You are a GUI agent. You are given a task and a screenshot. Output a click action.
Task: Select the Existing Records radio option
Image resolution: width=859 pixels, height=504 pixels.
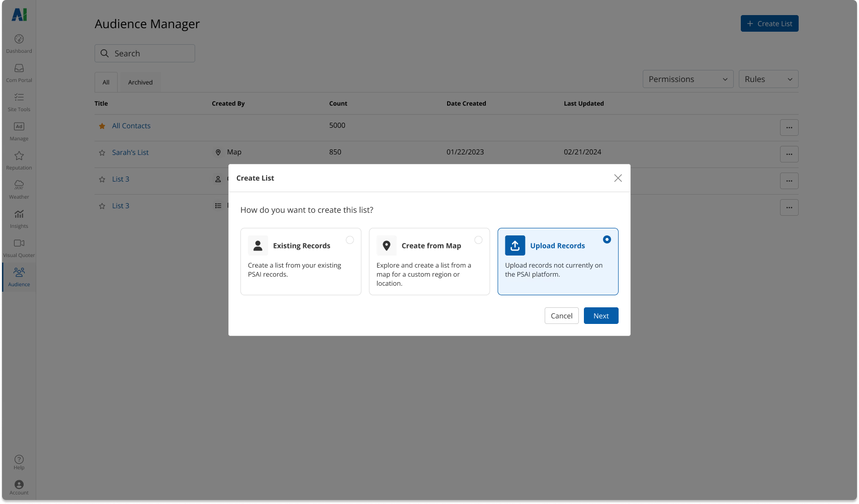pyautogui.click(x=350, y=240)
